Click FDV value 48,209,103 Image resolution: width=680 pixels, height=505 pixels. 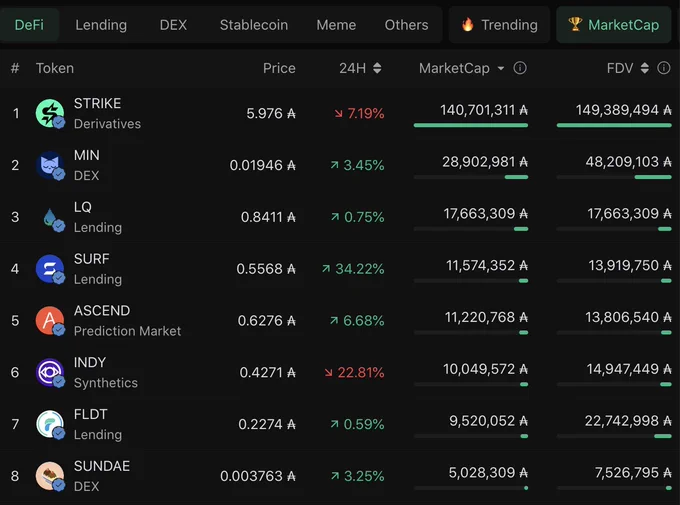coord(628,162)
